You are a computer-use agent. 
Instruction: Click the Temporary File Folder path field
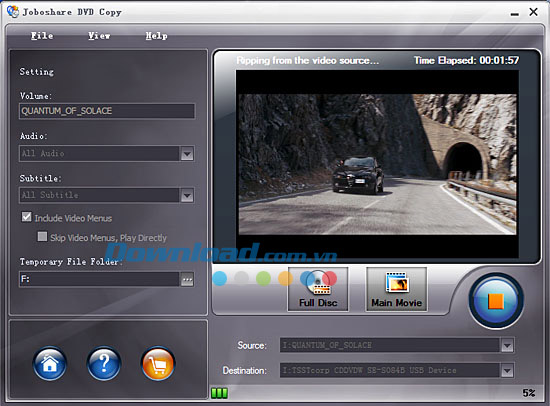click(x=100, y=279)
